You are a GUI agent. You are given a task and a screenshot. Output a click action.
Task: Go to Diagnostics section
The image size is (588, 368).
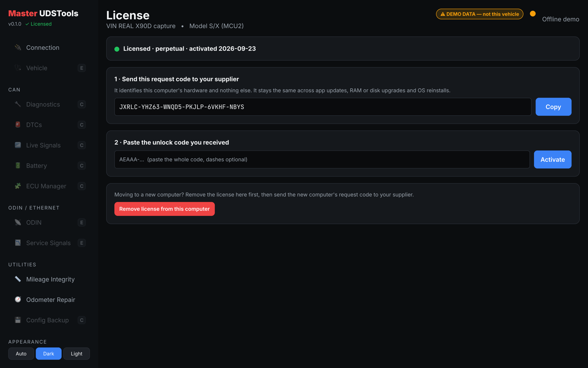pyautogui.click(x=49, y=104)
